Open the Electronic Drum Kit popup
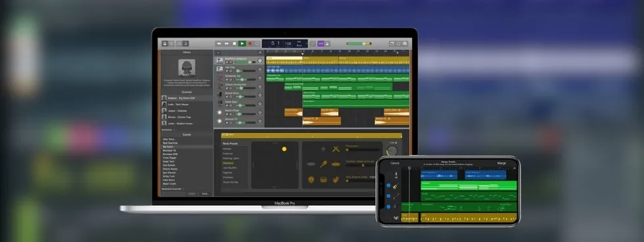This screenshot has height=242, width=644. click(173, 189)
